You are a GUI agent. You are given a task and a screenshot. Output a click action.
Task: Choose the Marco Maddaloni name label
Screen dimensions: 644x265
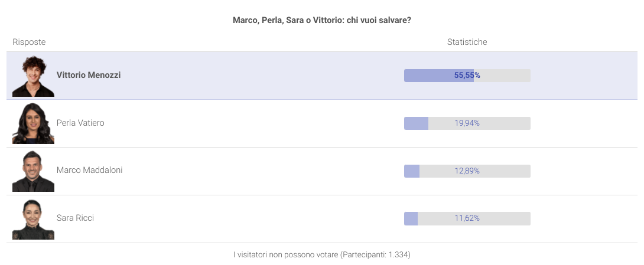[x=90, y=170]
